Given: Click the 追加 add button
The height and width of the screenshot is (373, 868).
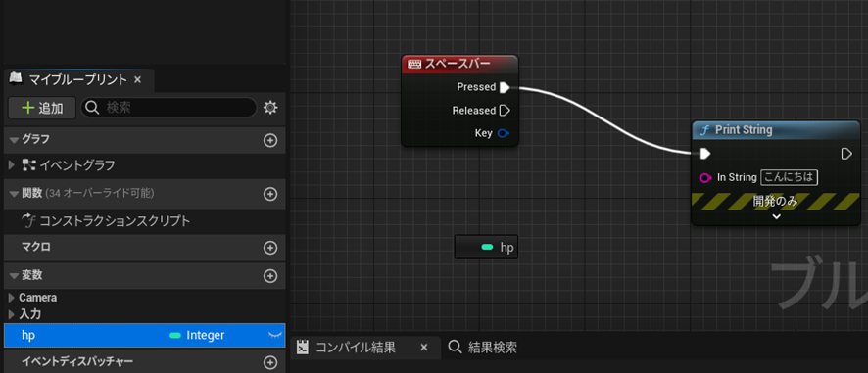Looking at the screenshot, I should 41,108.
